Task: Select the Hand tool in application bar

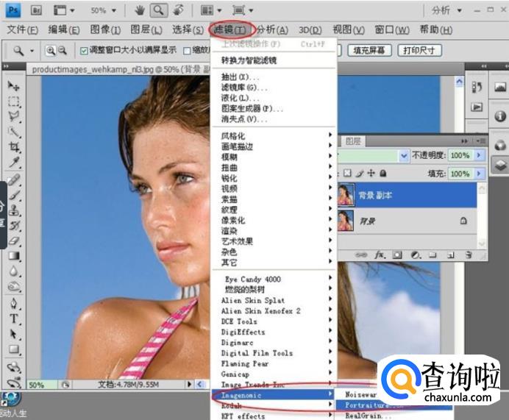Action: (140, 10)
